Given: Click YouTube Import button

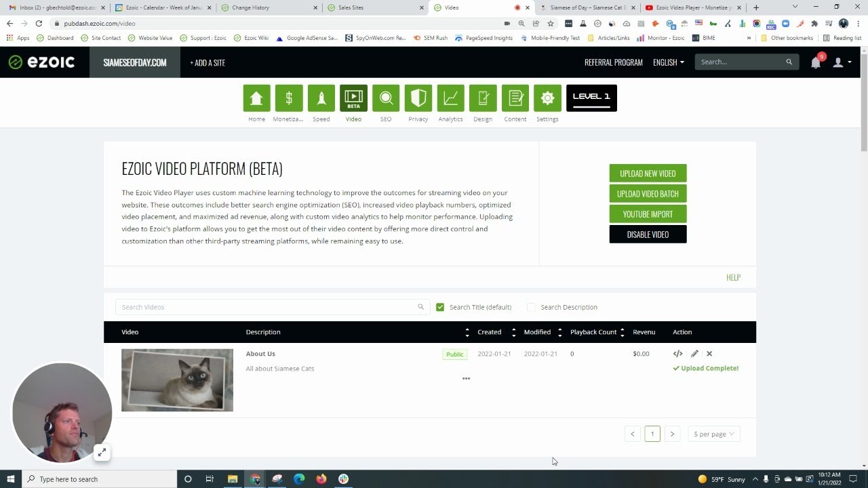Looking at the screenshot, I should 648,214.
